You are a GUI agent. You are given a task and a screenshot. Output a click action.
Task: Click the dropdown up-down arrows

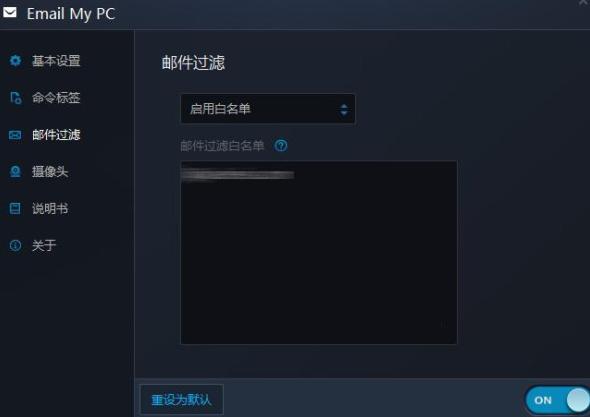(x=344, y=110)
